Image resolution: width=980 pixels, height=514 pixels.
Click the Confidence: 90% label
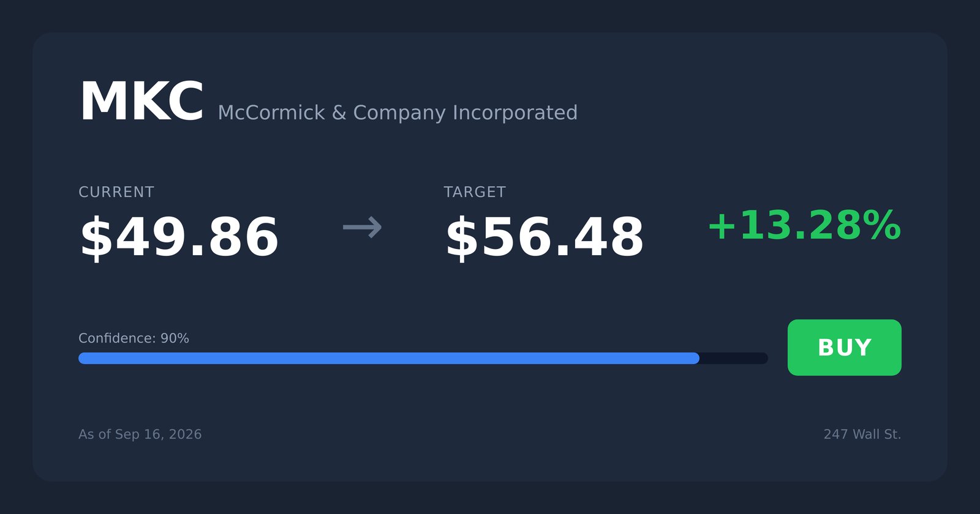coord(134,338)
